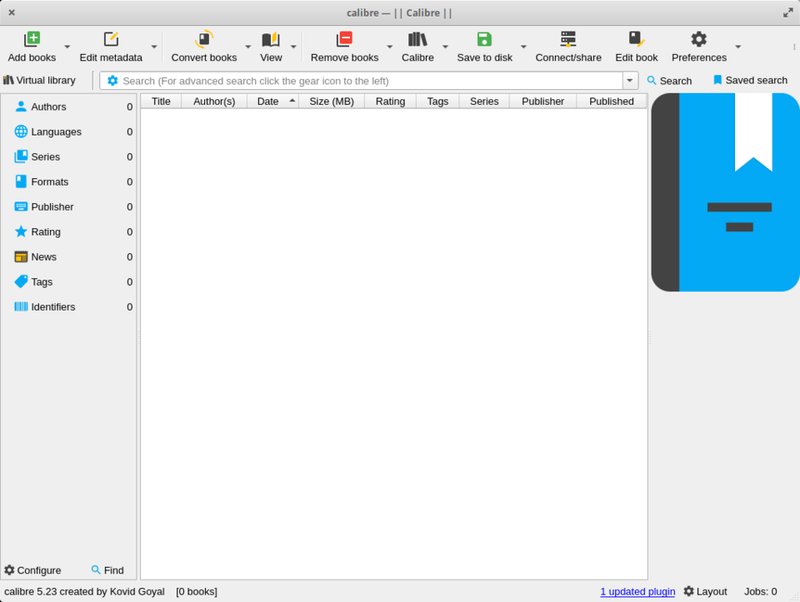800x602 pixels.
Task: Sort by the Author(s) column header
Action: pyautogui.click(x=214, y=101)
